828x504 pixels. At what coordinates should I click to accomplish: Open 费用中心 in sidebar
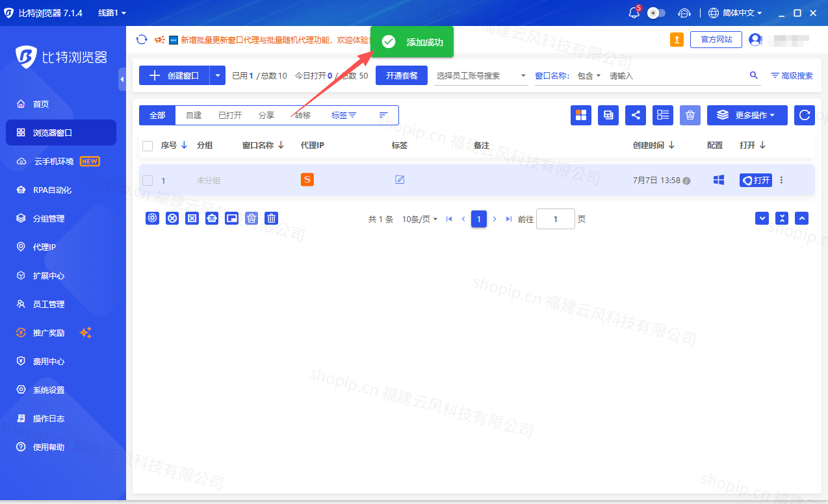tap(61, 361)
